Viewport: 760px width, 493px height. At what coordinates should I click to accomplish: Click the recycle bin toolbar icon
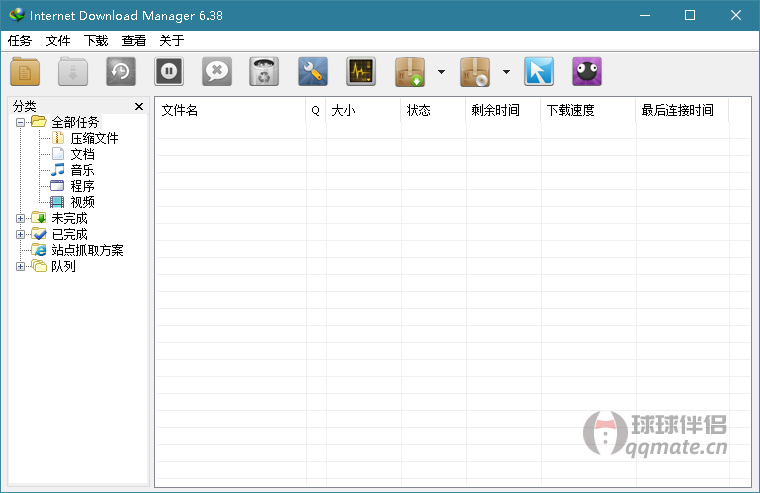click(x=264, y=72)
